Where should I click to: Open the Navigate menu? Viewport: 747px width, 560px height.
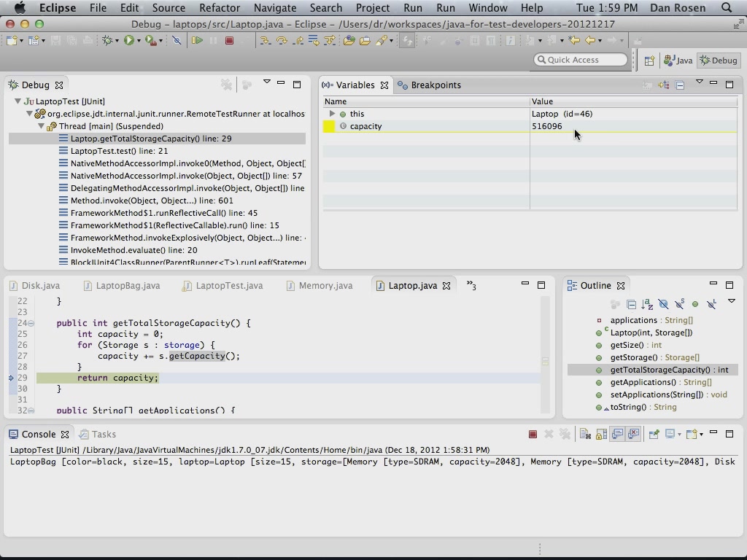(x=275, y=8)
